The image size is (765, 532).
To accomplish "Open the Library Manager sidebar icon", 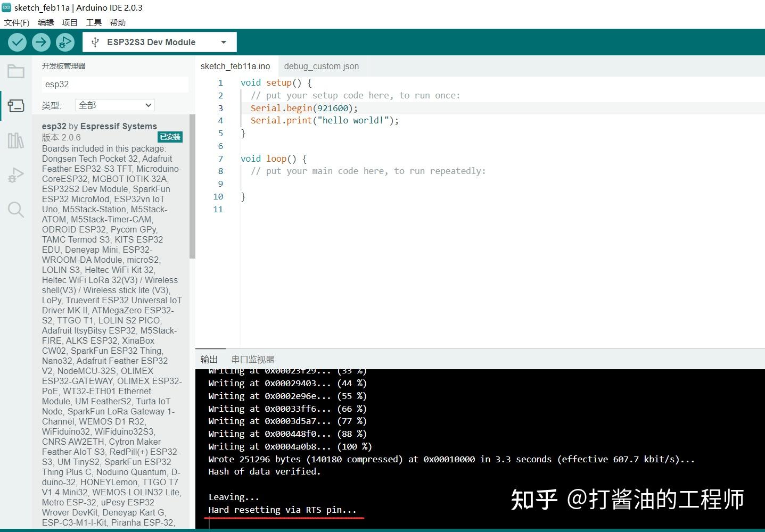I will tap(15, 140).
